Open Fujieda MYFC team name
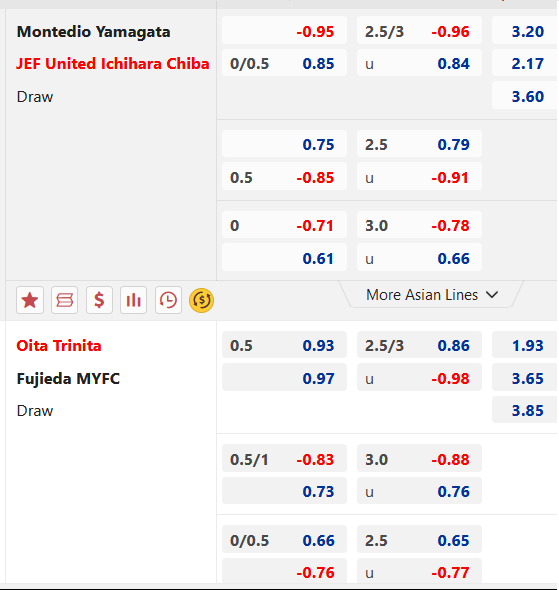 point(68,378)
